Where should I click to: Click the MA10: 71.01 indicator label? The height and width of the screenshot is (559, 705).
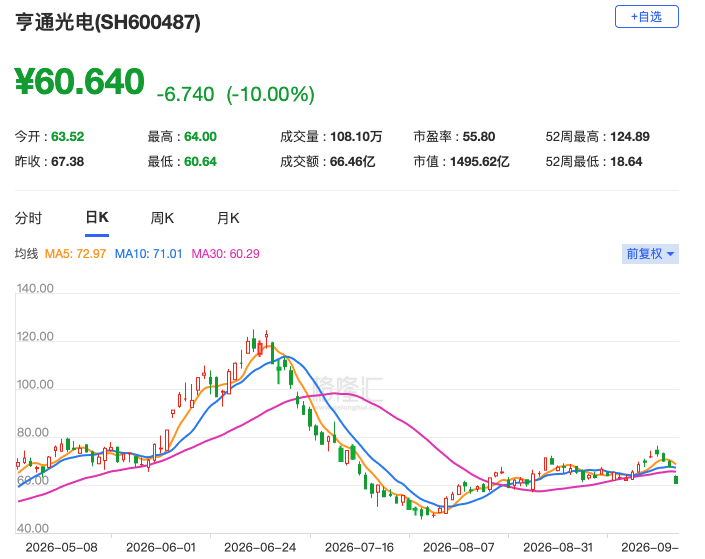pyautogui.click(x=149, y=254)
